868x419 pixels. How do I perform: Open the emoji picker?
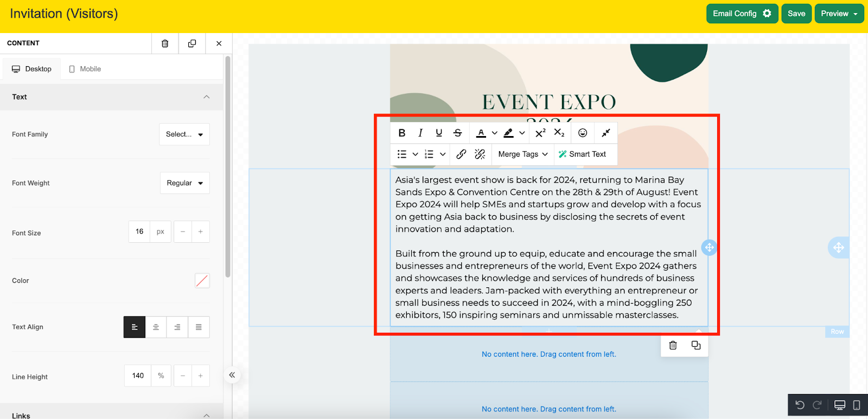583,133
